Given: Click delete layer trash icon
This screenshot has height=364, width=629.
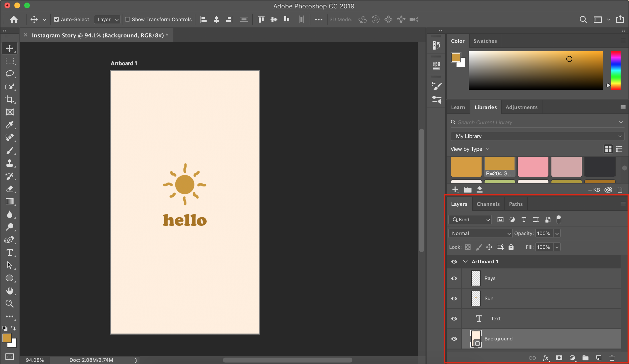Looking at the screenshot, I should click(612, 358).
